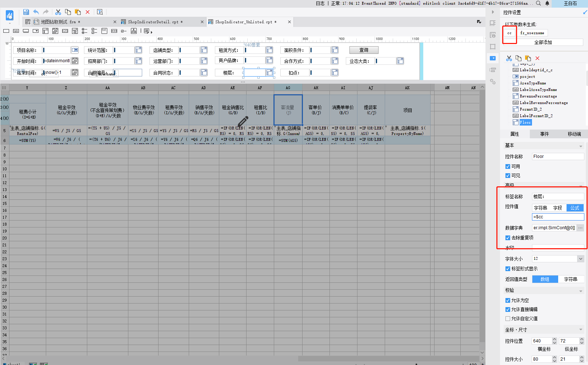Open the 项目名称 combo box dropdown

pyautogui.click(x=75, y=50)
